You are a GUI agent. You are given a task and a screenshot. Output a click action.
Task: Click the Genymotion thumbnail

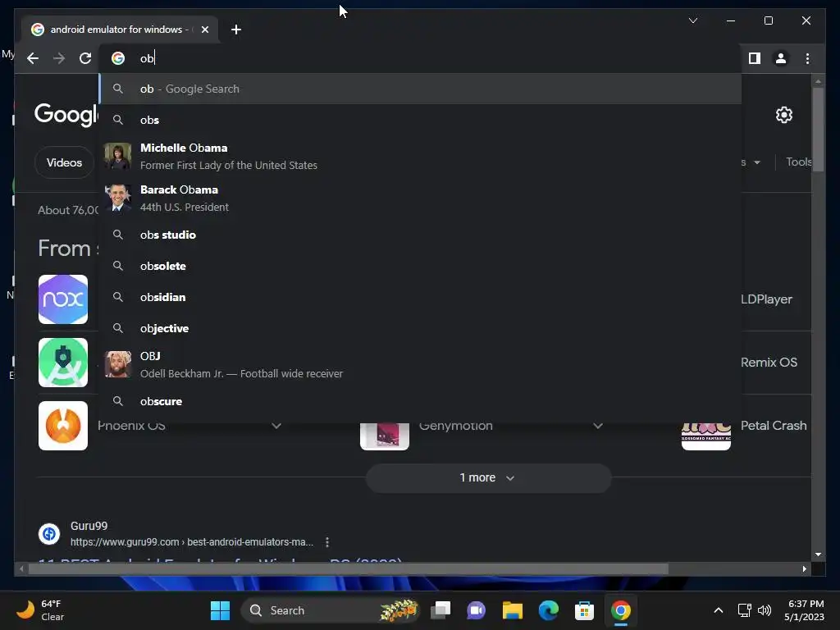[x=385, y=436]
